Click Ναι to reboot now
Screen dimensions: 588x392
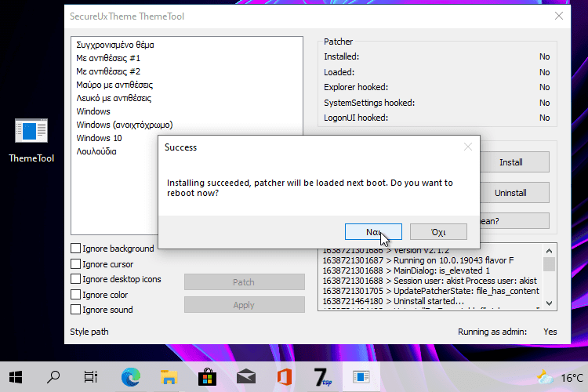pos(373,232)
